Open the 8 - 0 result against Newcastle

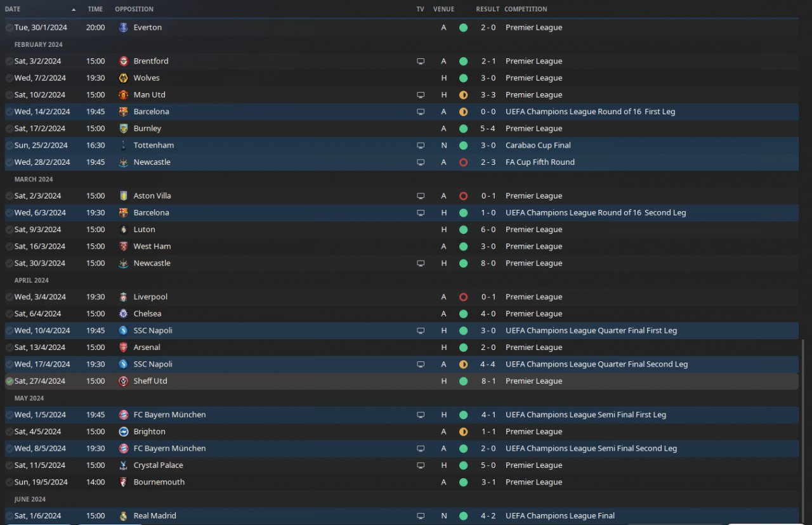[488, 263]
